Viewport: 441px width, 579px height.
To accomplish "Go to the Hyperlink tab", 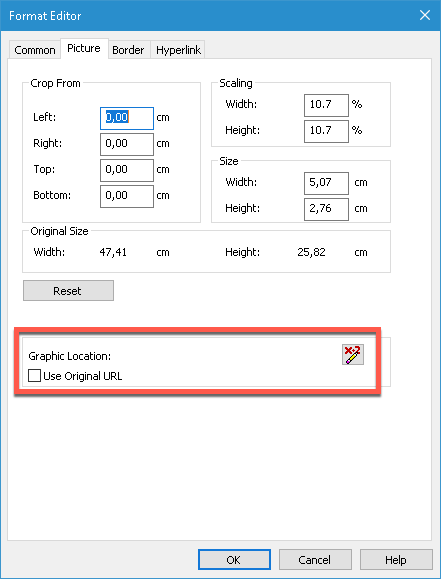I will (x=178, y=50).
